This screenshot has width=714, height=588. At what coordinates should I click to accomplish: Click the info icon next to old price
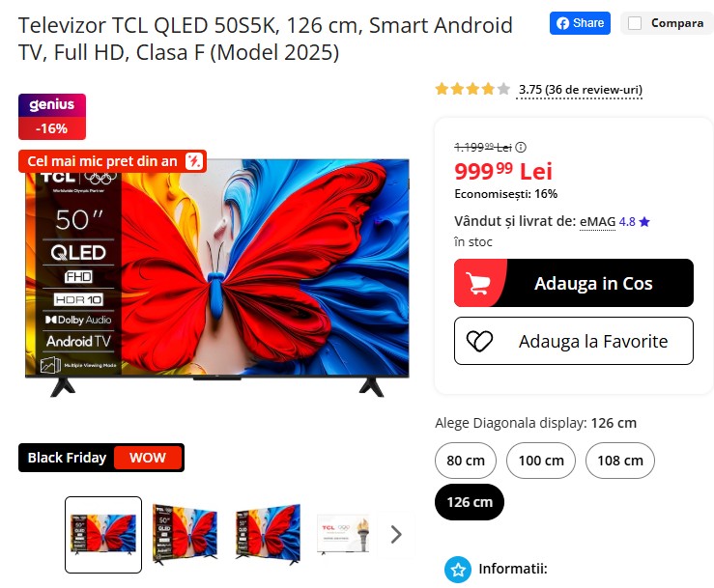(x=521, y=147)
